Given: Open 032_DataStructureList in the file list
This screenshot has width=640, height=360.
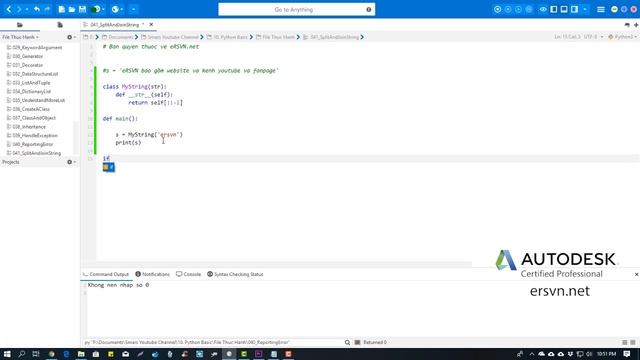Looking at the screenshot, I should (x=32, y=74).
